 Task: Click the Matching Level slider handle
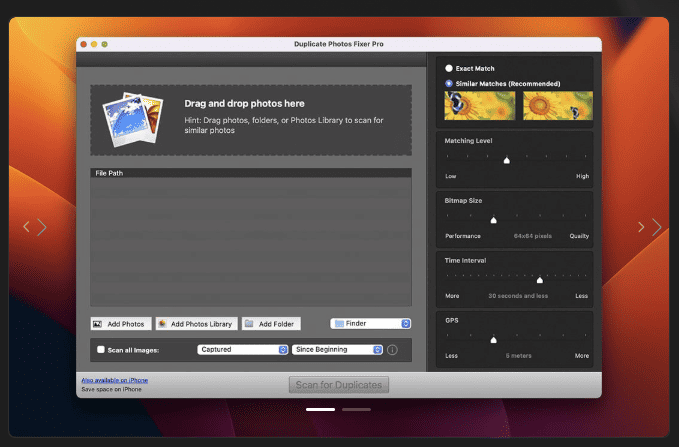(x=507, y=160)
